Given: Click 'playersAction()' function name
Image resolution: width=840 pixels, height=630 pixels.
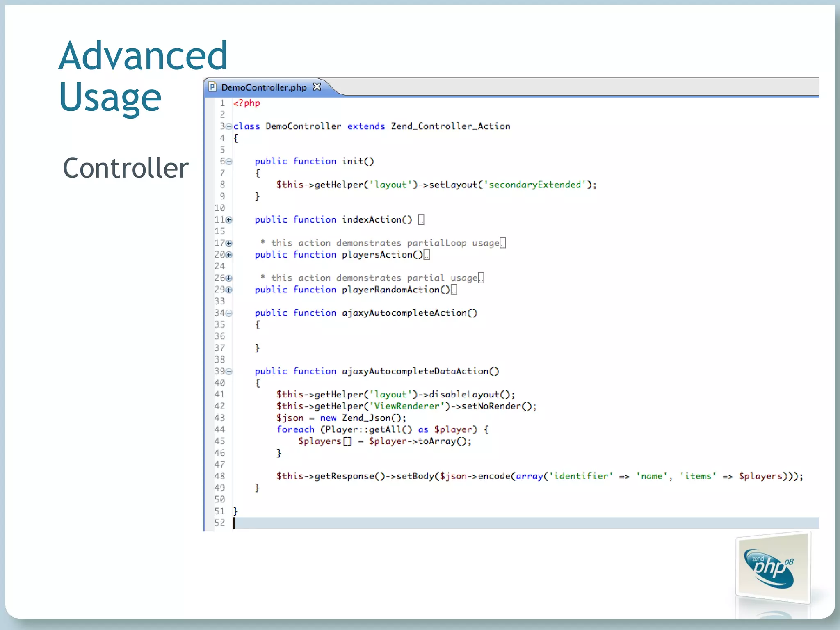Looking at the screenshot, I should tap(382, 255).
